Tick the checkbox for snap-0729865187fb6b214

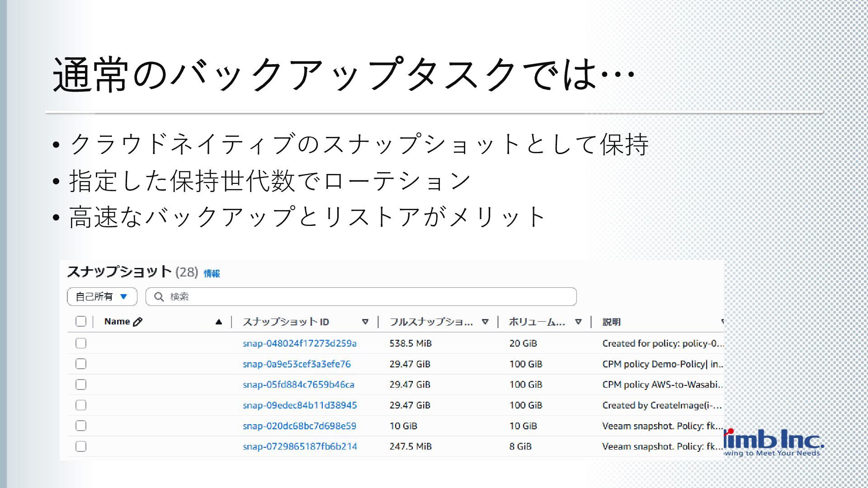(81, 446)
